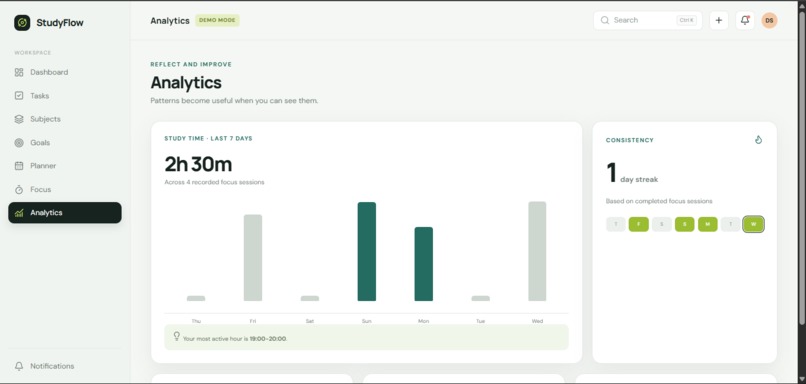Select the active Analytics sidebar item

point(65,213)
